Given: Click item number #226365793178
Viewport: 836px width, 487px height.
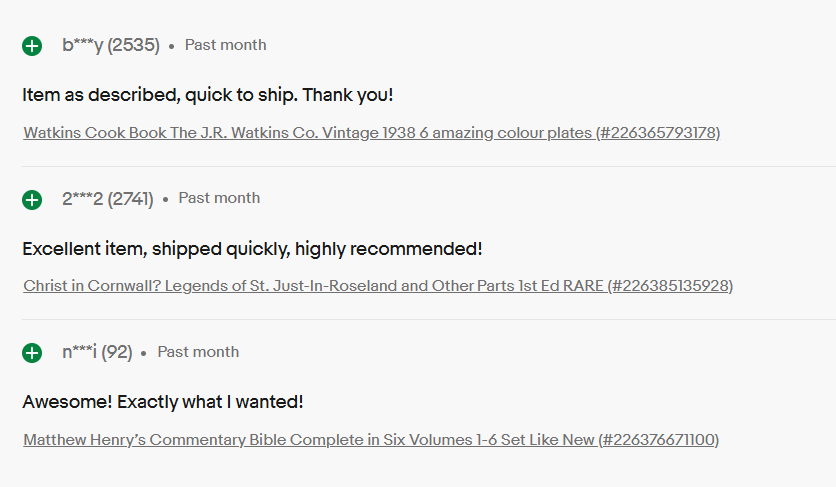Looking at the screenshot, I should (658, 133).
